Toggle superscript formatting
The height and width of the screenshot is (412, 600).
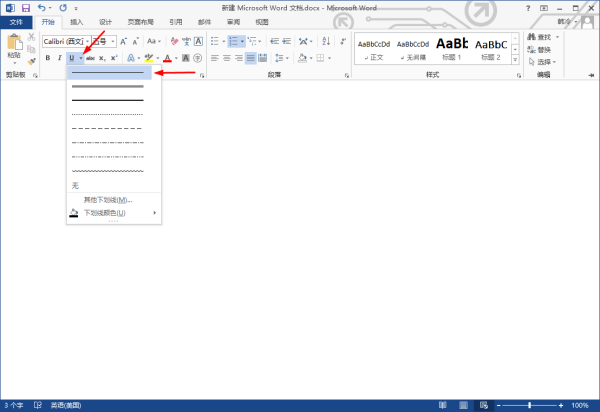click(x=114, y=58)
